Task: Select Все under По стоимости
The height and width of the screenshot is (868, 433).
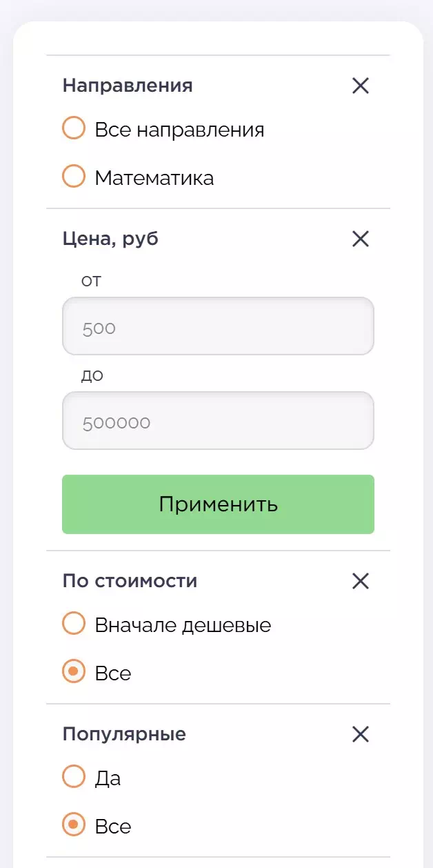Action: [74, 672]
